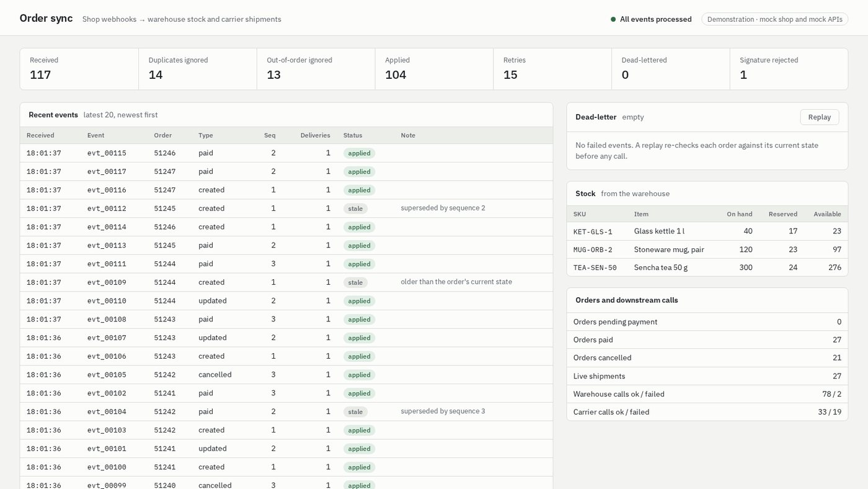Click the applied badge for evt_00116

pos(359,191)
